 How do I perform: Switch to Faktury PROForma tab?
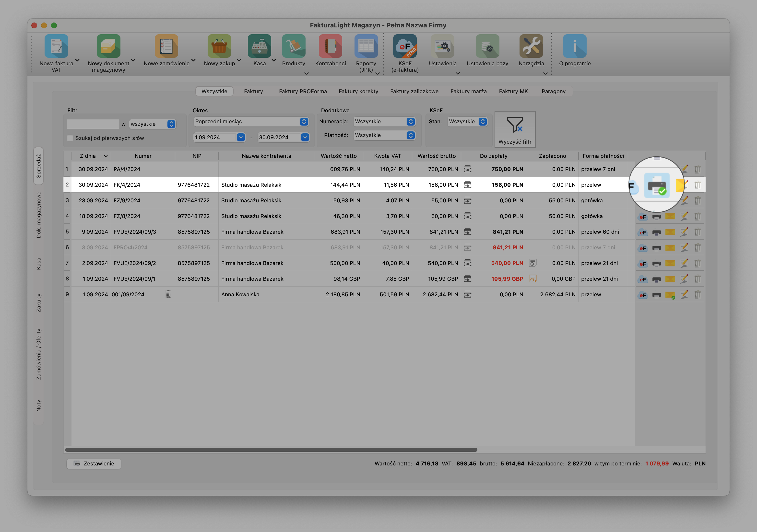pyautogui.click(x=303, y=91)
